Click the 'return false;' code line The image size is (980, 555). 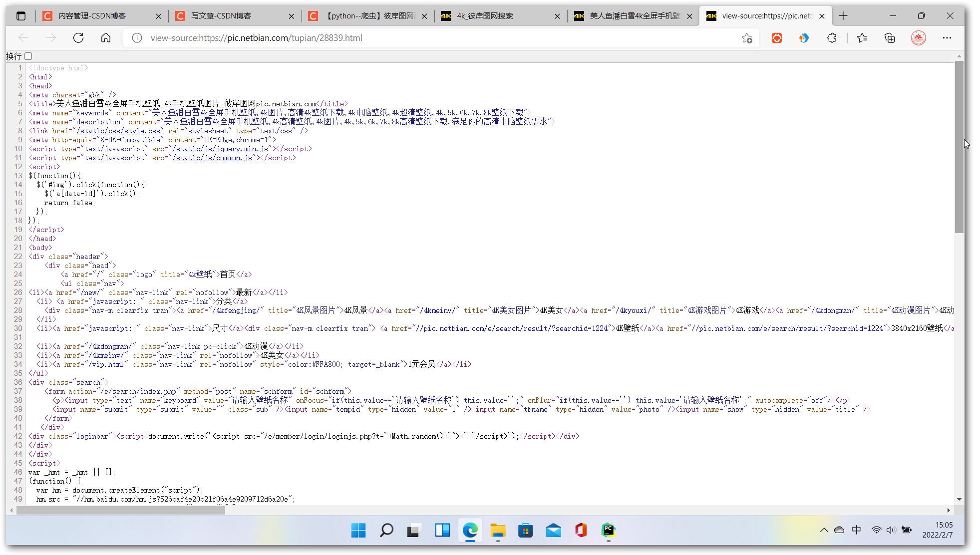[70, 203]
